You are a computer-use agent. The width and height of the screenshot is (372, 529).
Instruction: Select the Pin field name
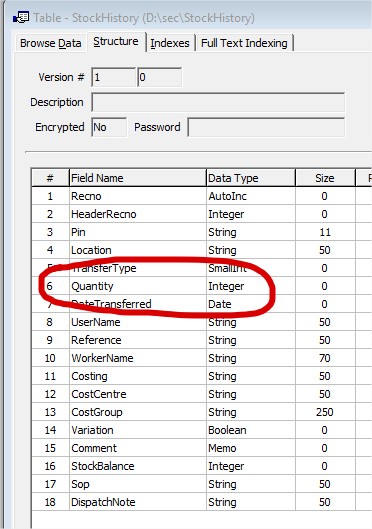[78, 232]
